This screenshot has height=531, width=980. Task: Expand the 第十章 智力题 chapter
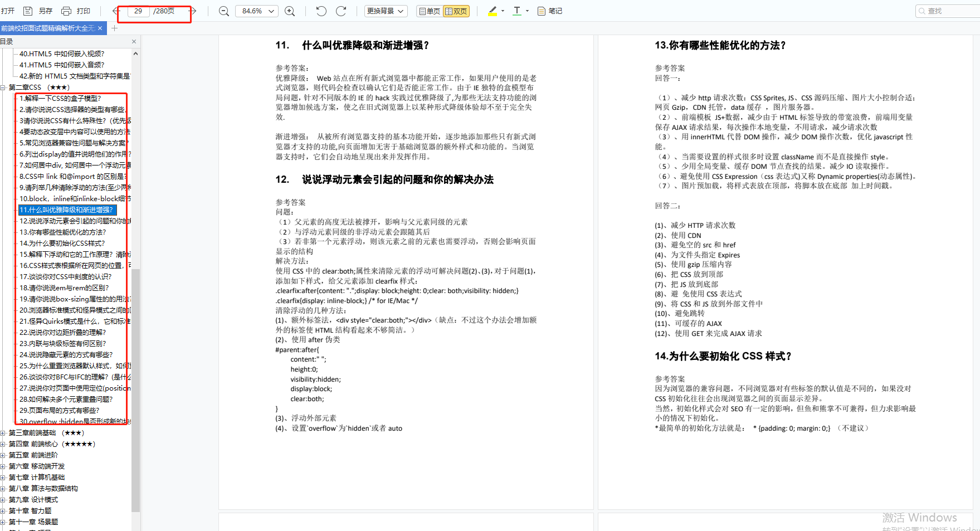click(3, 511)
